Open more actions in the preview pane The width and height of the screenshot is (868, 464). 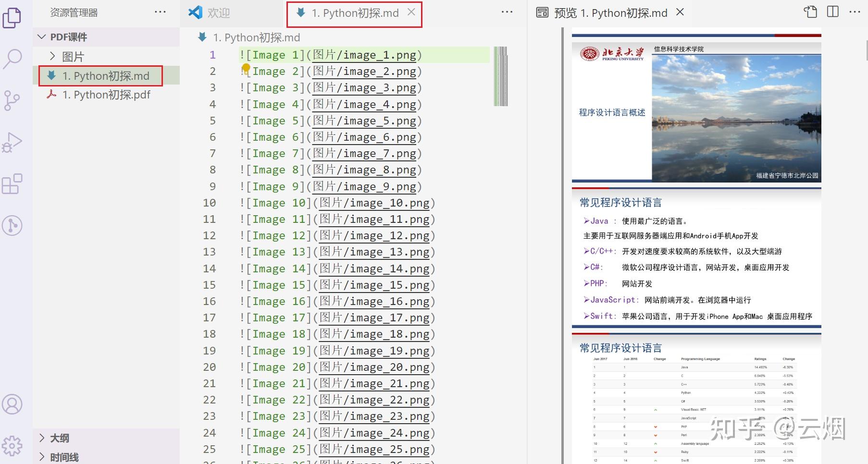click(854, 13)
